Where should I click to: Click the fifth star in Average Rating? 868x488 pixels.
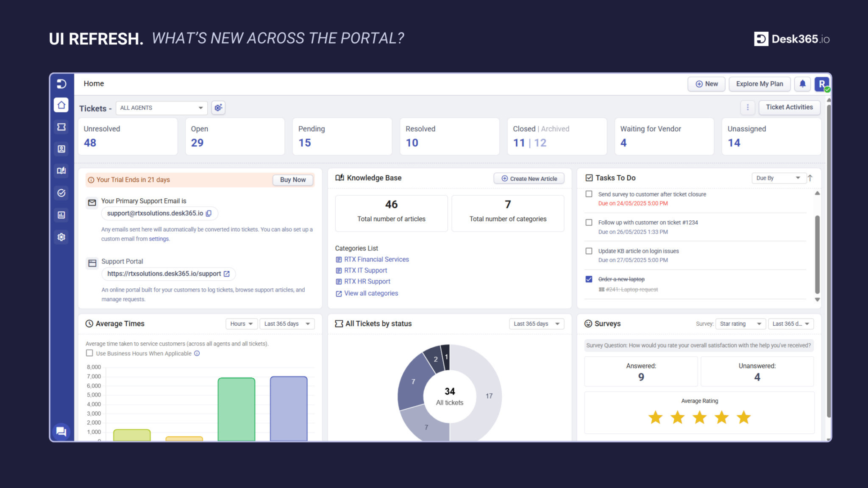(744, 417)
